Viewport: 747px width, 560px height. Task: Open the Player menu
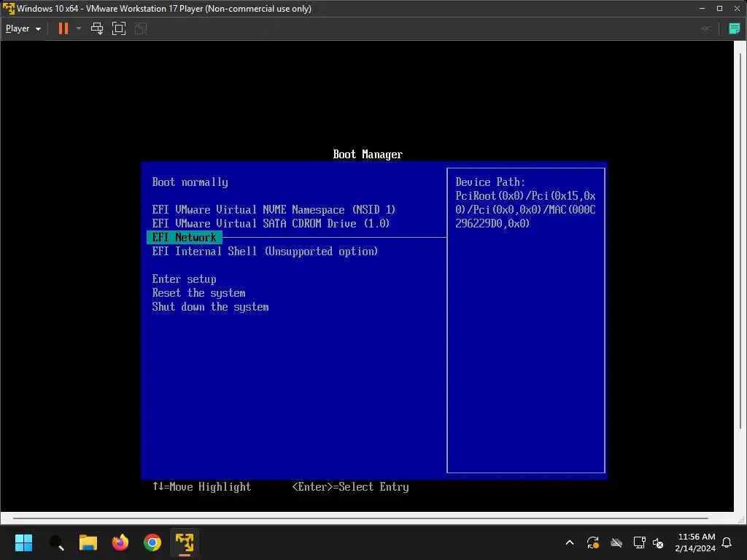coord(23,28)
